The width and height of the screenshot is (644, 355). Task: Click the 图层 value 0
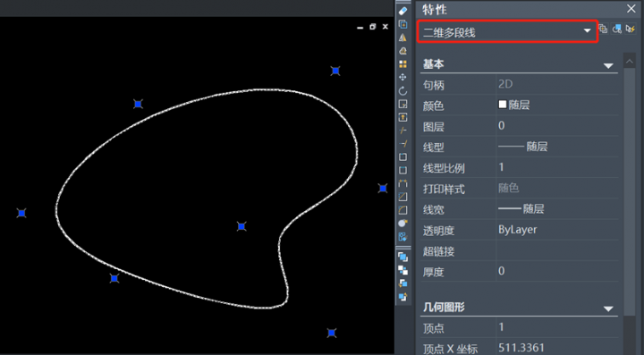557,125
